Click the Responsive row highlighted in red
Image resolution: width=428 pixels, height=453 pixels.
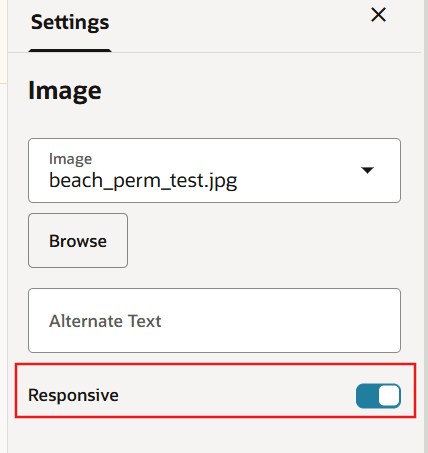(215, 390)
